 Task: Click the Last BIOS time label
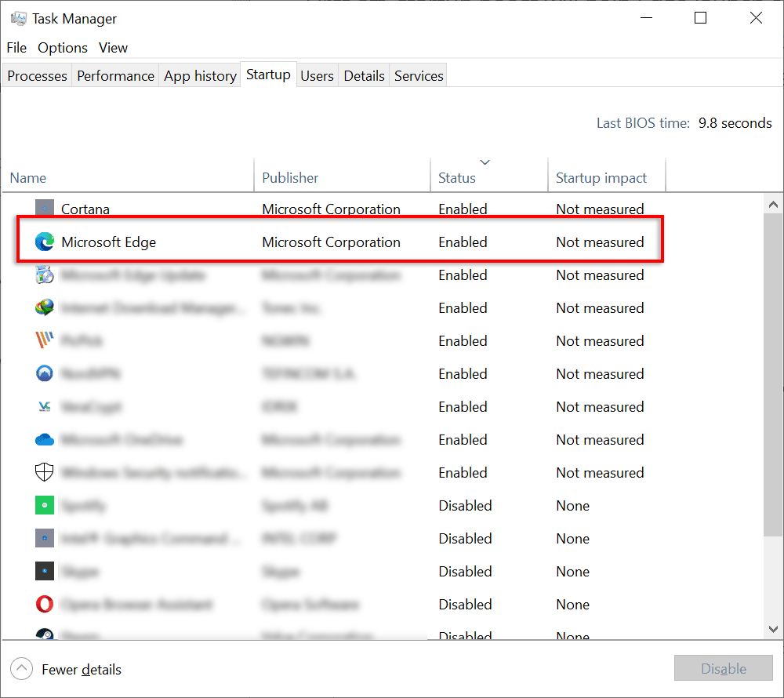pos(643,123)
